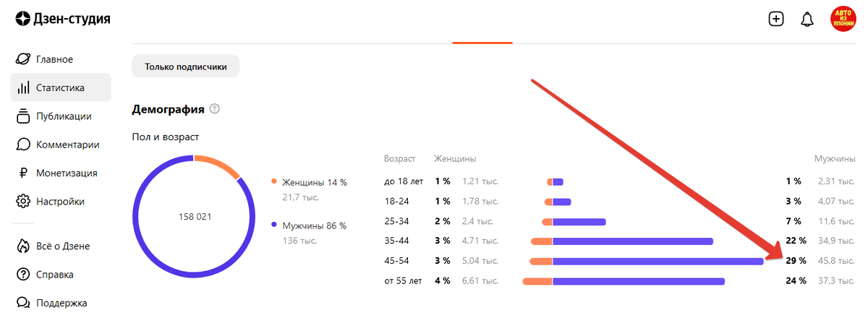The image size is (868, 318).
Task: Click the donut chart total 158 021
Action: pyautogui.click(x=195, y=217)
